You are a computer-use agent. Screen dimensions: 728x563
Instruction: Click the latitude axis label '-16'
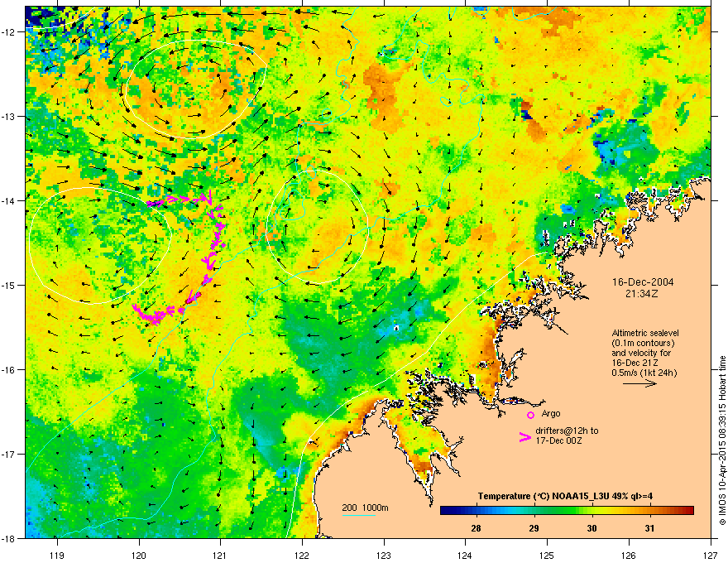point(9,370)
